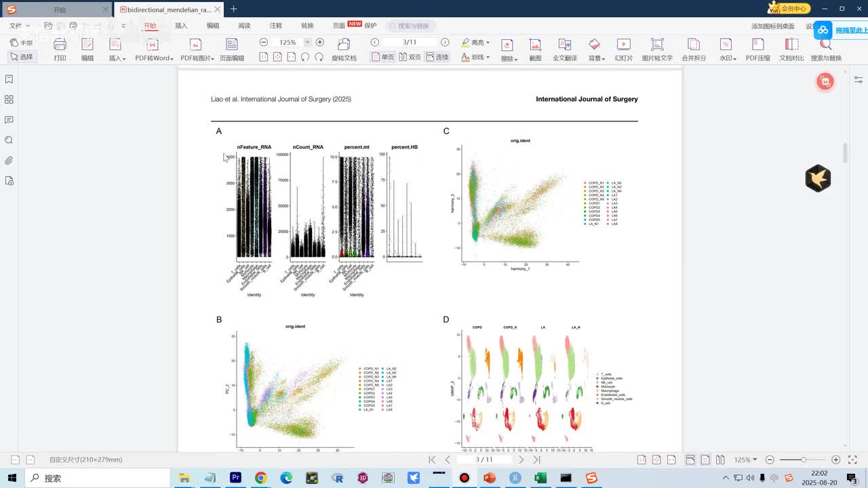Click the 会员中心 member center button
The width and height of the screenshot is (868, 488).
pyautogui.click(x=789, y=8)
